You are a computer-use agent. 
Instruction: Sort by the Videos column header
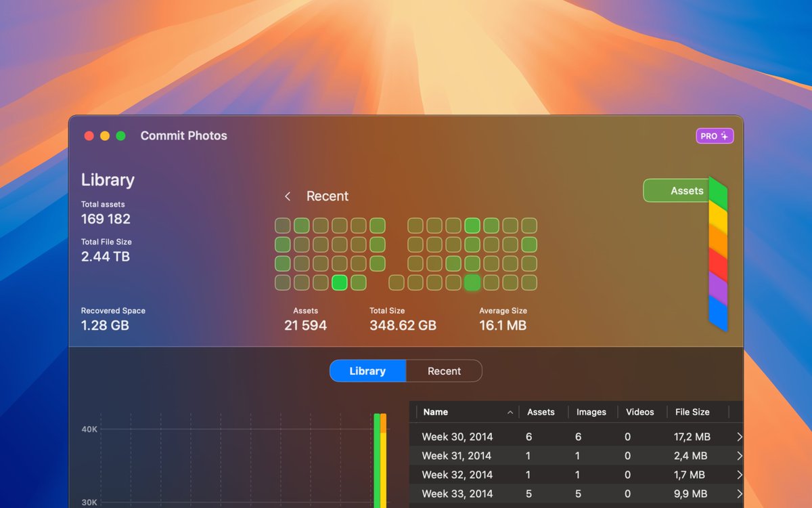[x=640, y=412]
